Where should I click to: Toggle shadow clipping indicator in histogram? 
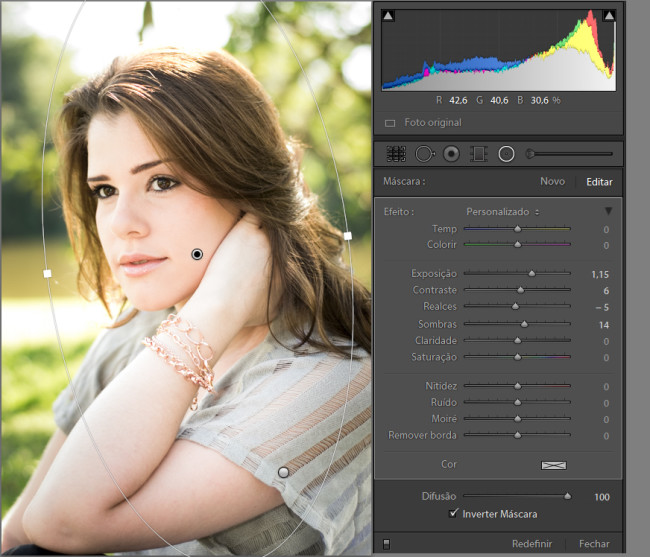click(x=388, y=16)
